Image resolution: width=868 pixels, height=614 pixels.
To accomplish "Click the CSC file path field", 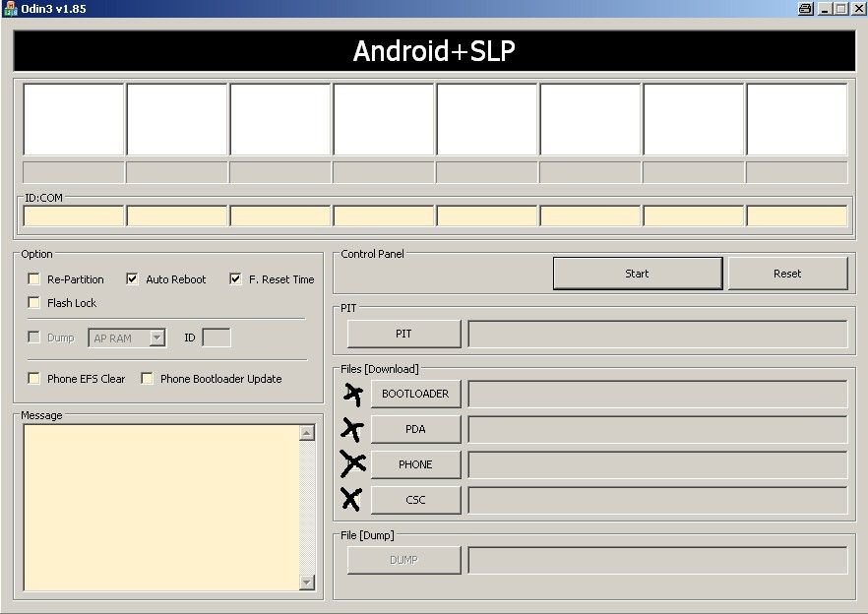I will coord(657,500).
